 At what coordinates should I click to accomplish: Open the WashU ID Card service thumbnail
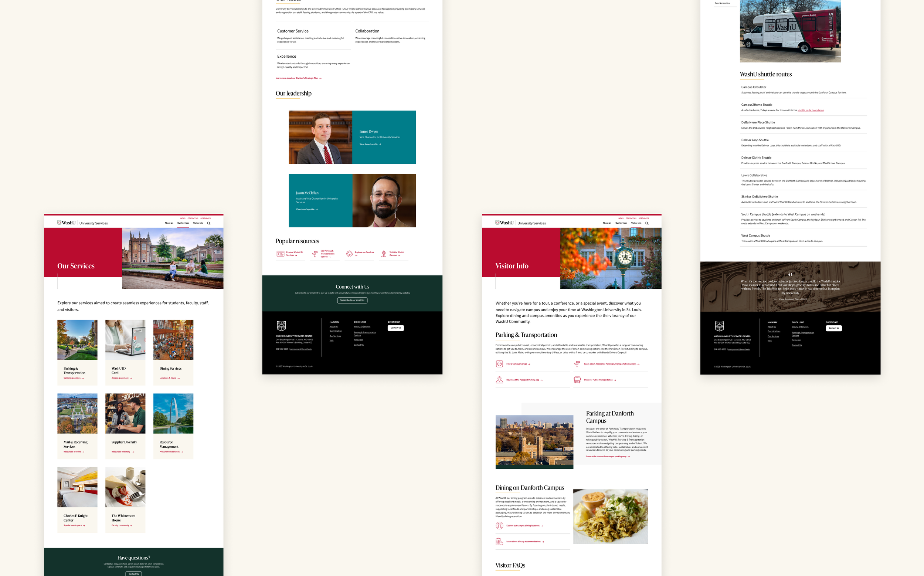click(x=125, y=340)
